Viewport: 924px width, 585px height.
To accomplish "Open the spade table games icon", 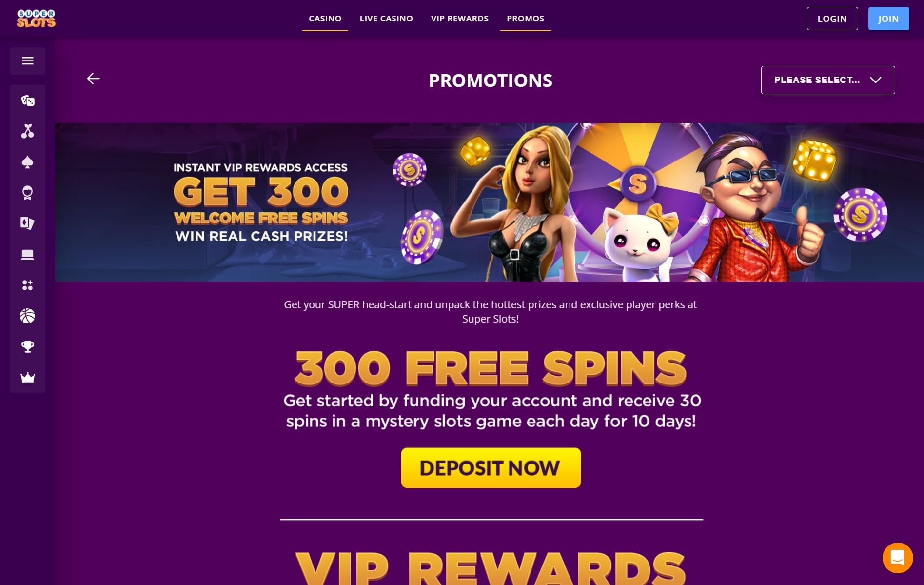I will (28, 162).
